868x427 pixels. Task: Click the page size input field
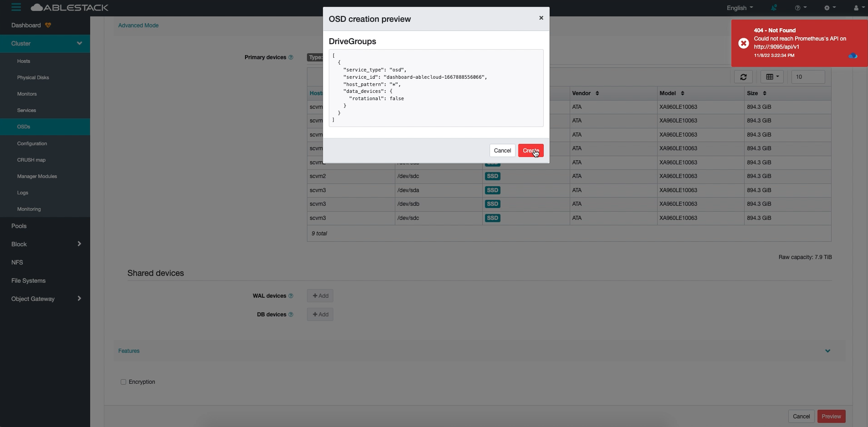(x=808, y=77)
